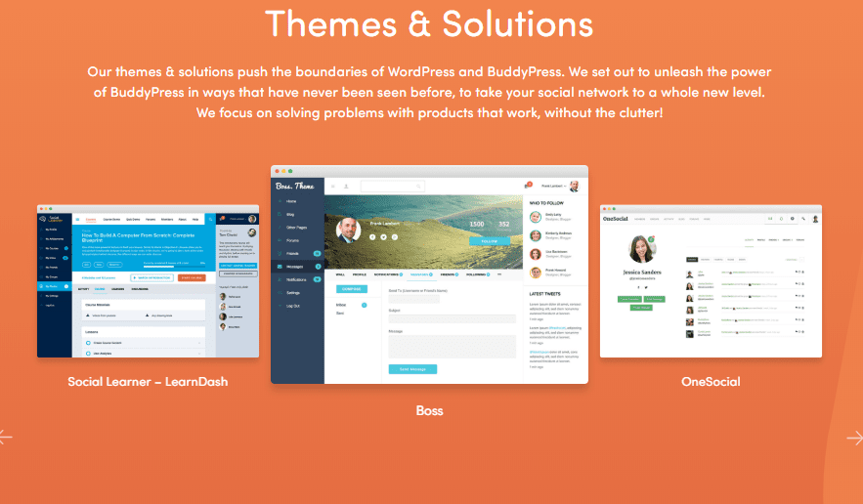Open the OneSocial theme screenshot
This screenshot has height=504, width=863.
(x=711, y=281)
